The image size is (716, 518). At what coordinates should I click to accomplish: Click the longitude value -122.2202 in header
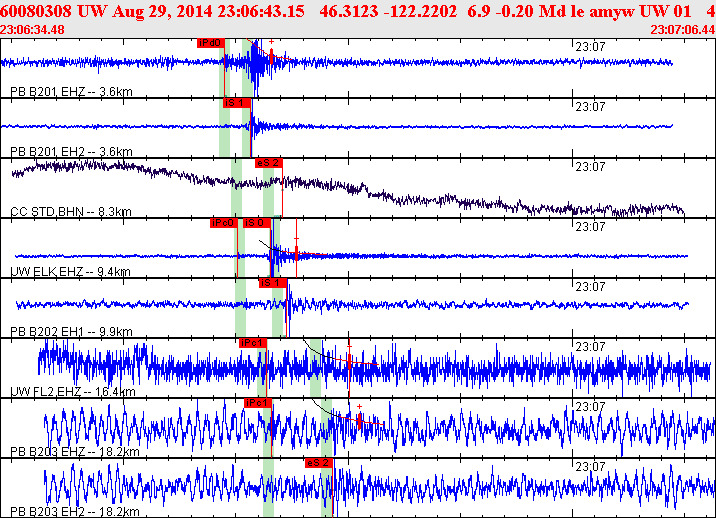pyautogui.click(x=420, y=11)
